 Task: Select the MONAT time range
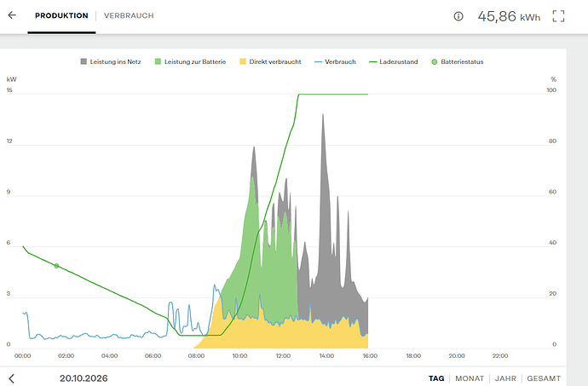click(x=470, y=378)
